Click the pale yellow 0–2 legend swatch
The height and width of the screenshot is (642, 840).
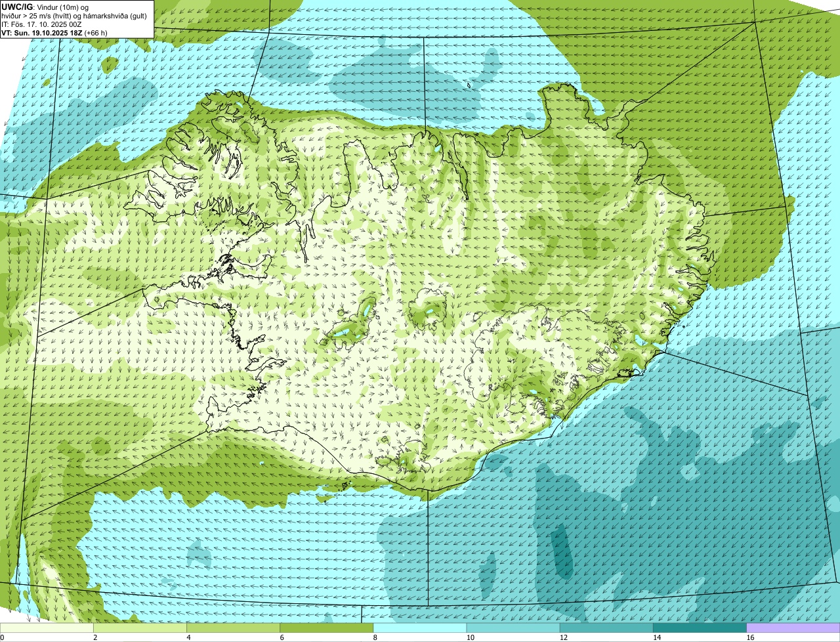[x=47, y=628]
